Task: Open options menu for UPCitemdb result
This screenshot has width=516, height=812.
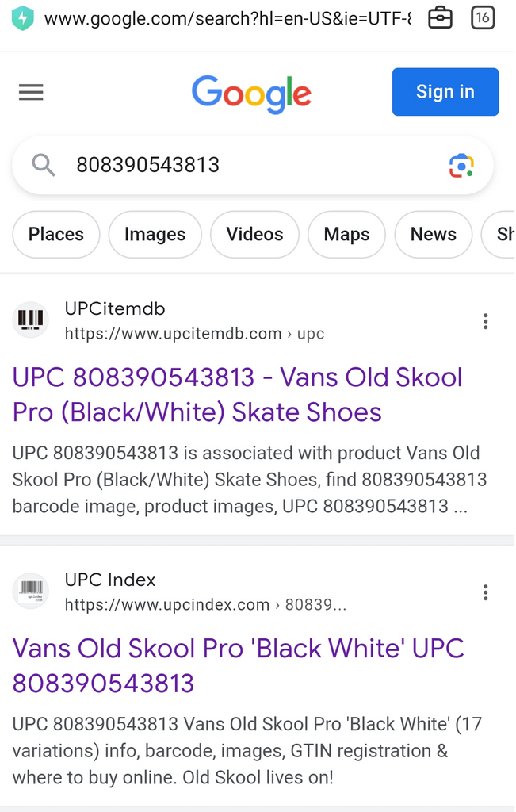Action: (x=485, y=321)
